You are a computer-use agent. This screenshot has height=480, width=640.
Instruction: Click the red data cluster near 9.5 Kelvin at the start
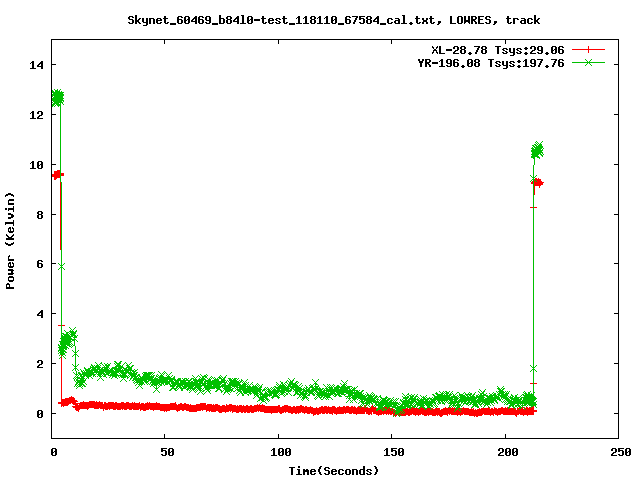(57, 175)
